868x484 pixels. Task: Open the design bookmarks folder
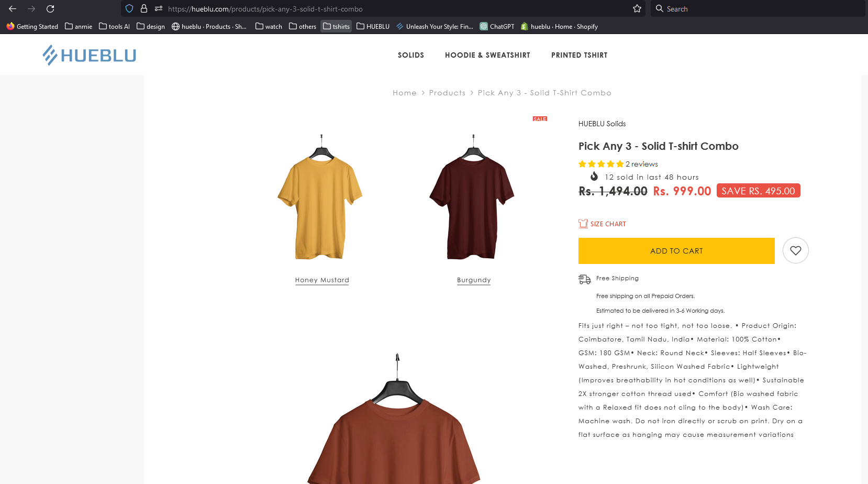[x=151, y=26]
